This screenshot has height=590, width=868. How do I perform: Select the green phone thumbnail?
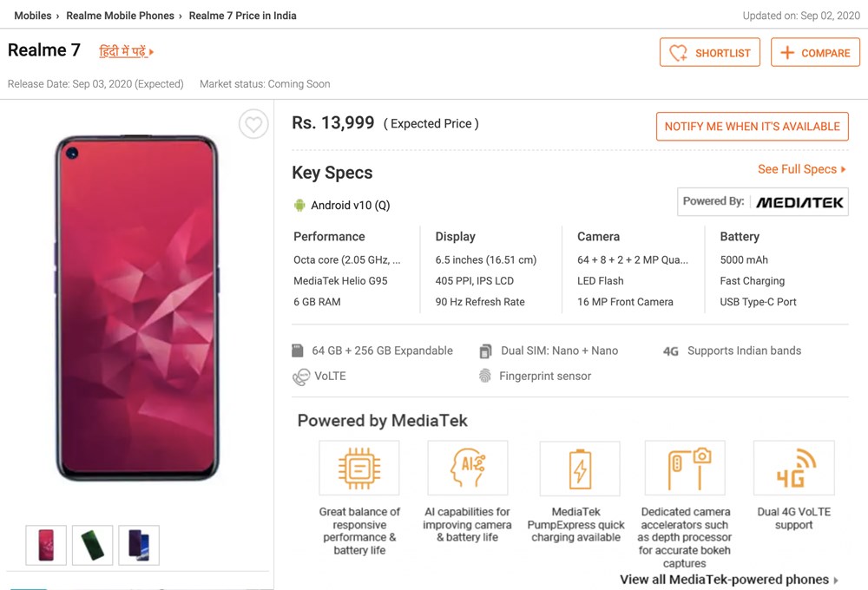pos(92,545)
